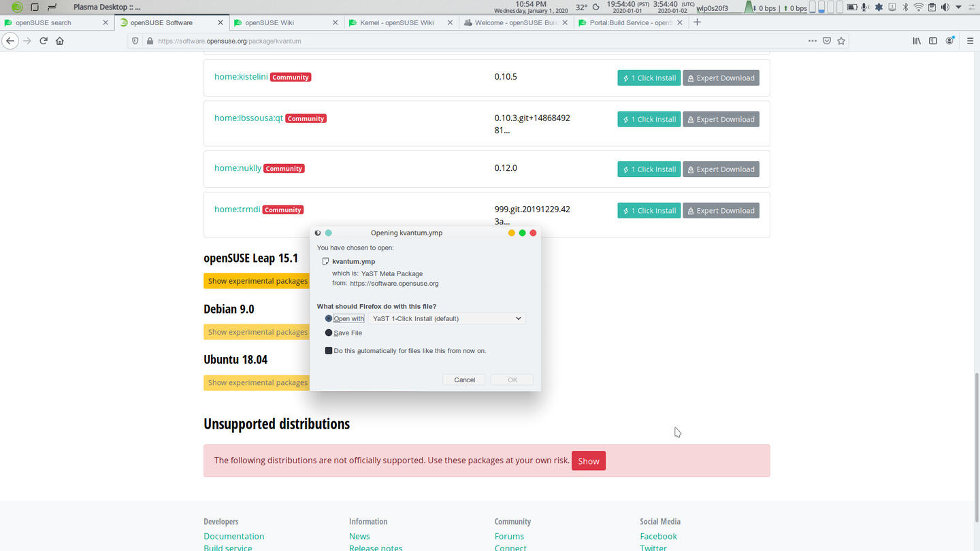This screenshot has width=980, height=551.
Task: Open the Wi-Fi network tray icon
Action: [919, 7]
